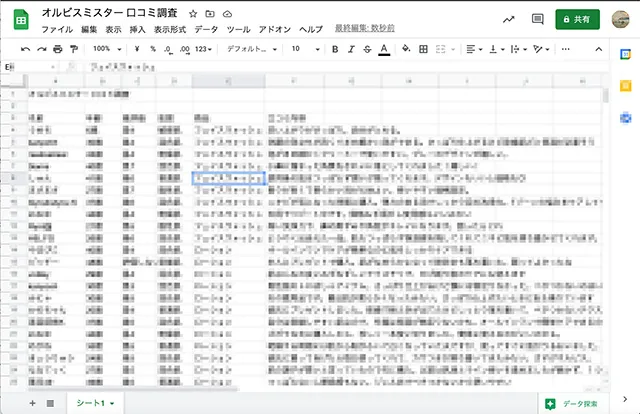Collapse the menus with the up chevron
The height and width of the screenshot is (414, 640).
tap(598, 49)
